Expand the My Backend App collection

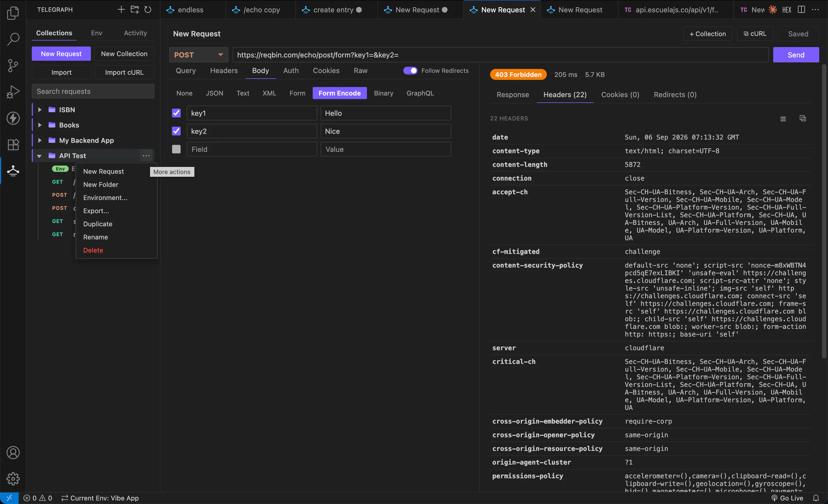point(40,140)
